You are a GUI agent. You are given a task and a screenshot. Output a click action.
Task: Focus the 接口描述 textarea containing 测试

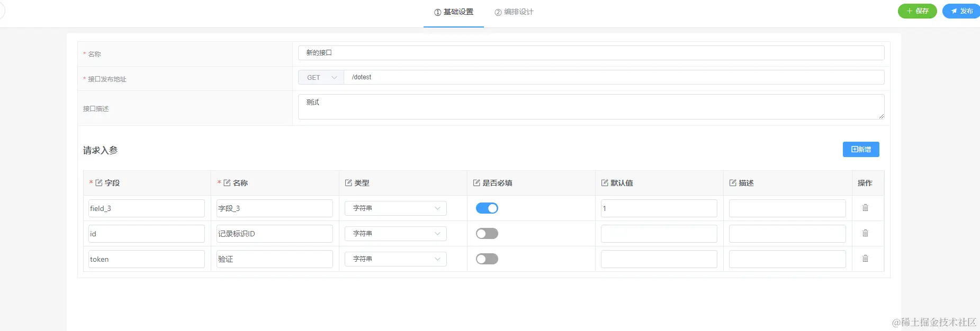click(591, 107)
